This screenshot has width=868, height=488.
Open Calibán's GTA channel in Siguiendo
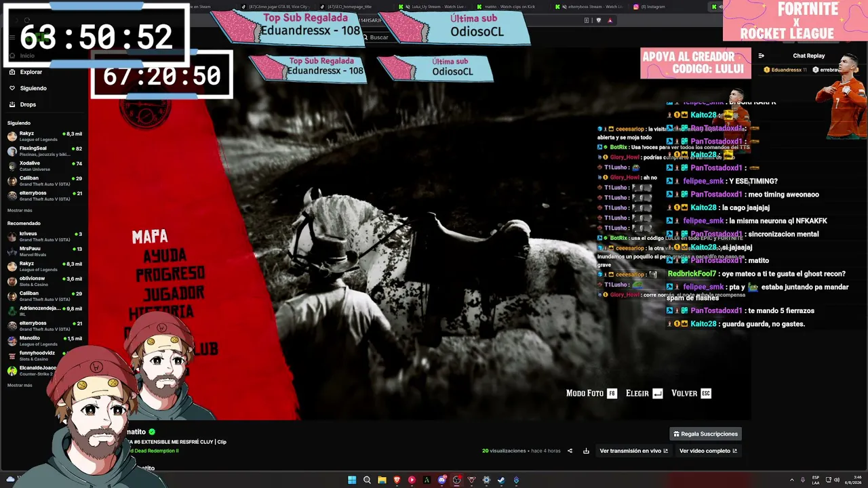point(45,181)
